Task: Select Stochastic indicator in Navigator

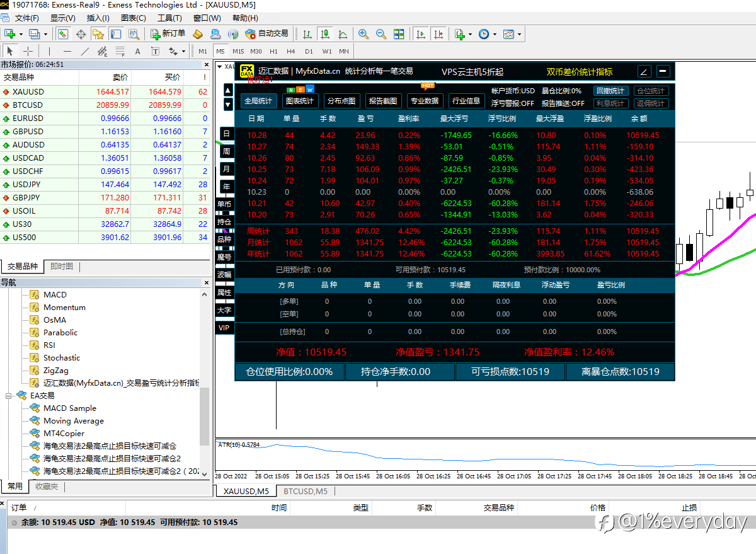Action: (62, 358)
